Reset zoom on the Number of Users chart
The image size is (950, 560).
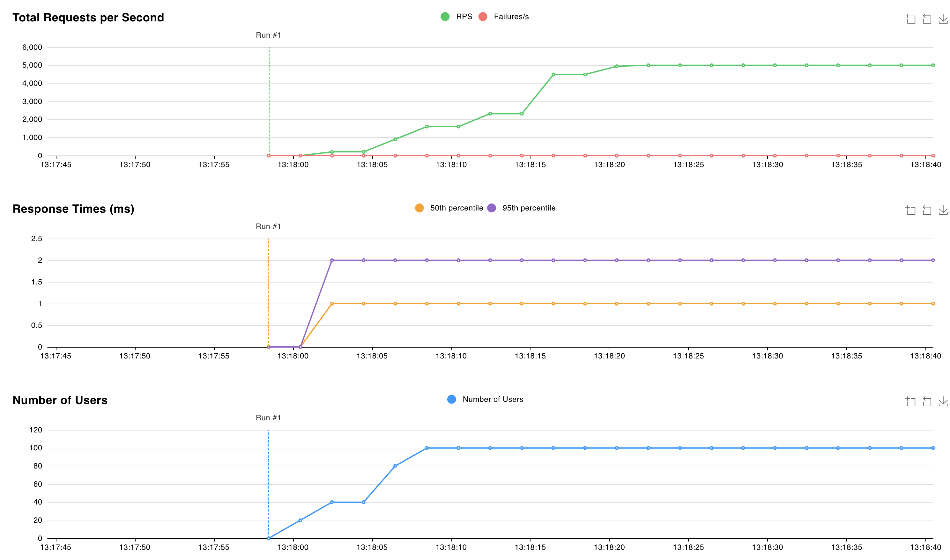coord(927,402)
